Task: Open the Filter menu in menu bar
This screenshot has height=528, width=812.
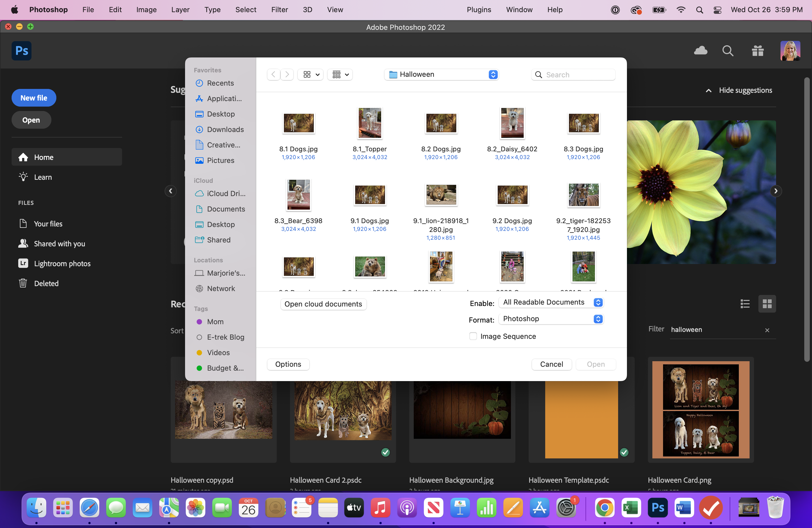Action: click(280, 10)
